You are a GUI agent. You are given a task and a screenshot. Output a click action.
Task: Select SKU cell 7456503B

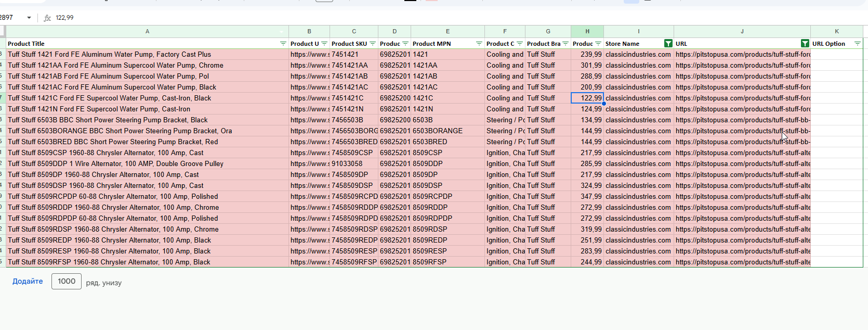(x=354, y=120)
